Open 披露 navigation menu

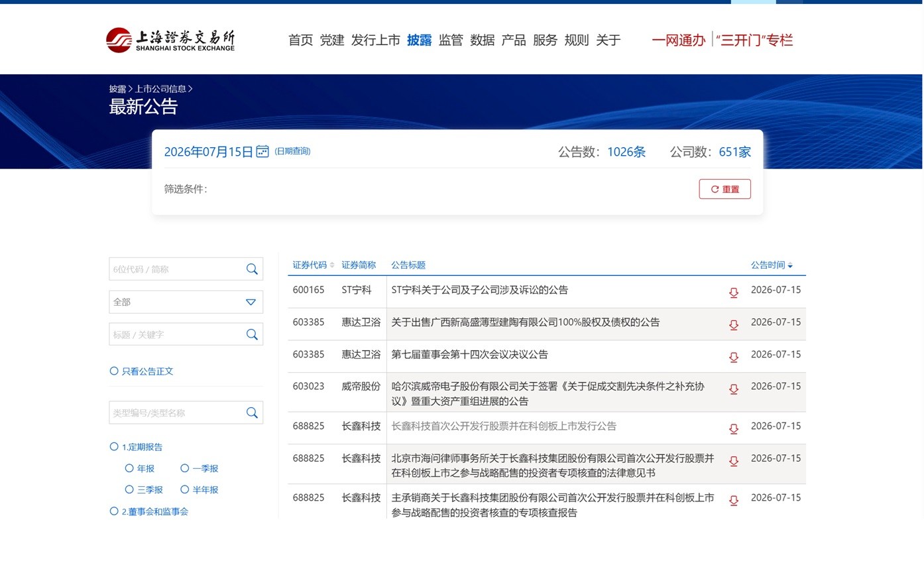pyautogui.click(x=420, y=40)
